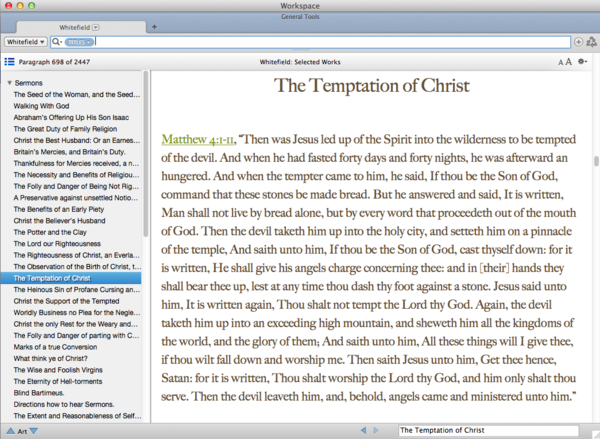Open A Preservative against unsettled Notions
This screenshot has width=600, height=439.
[x=77, y=198]
